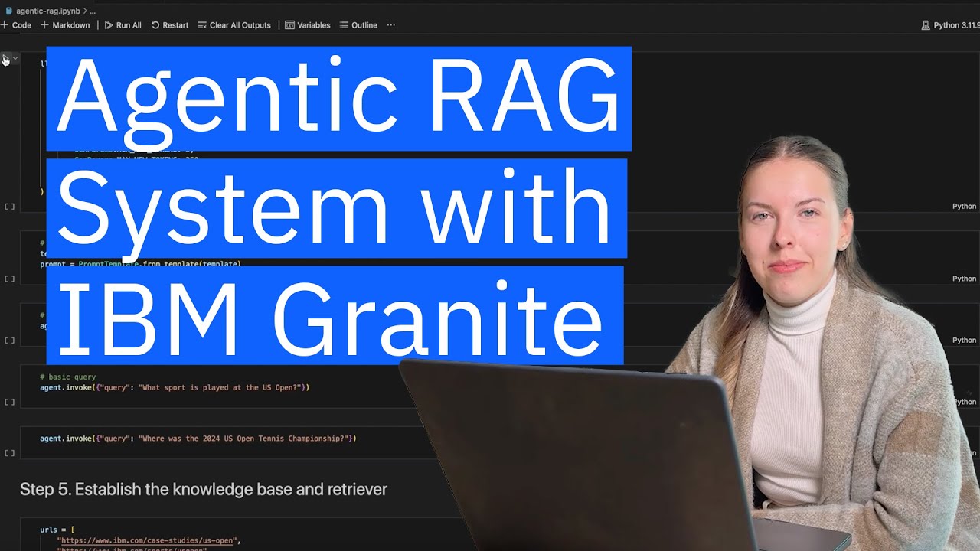The width and height of the screenshot is (980, 551).
Task: Click execution bracket of 2024 championship cell
Action: click(9, 453)
